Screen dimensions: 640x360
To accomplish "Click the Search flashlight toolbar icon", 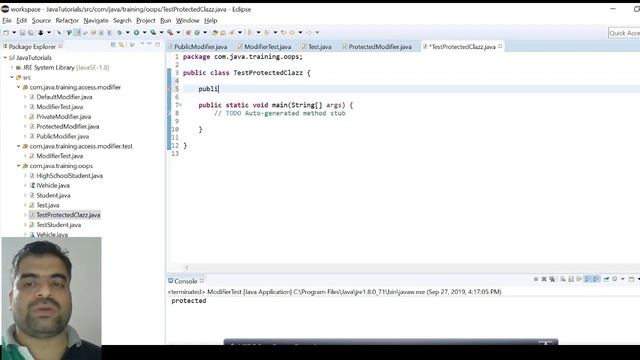I will [232, 33].
